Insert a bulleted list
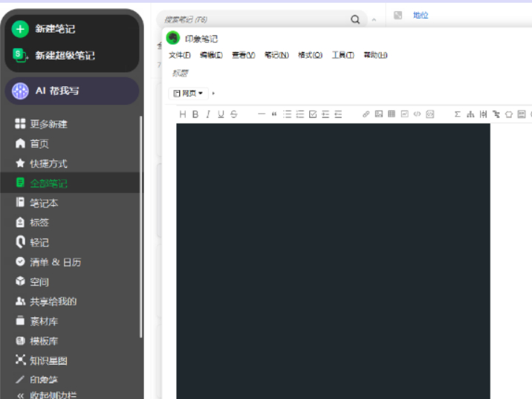This screenshot has width=532, height=399. coord(287,114)
